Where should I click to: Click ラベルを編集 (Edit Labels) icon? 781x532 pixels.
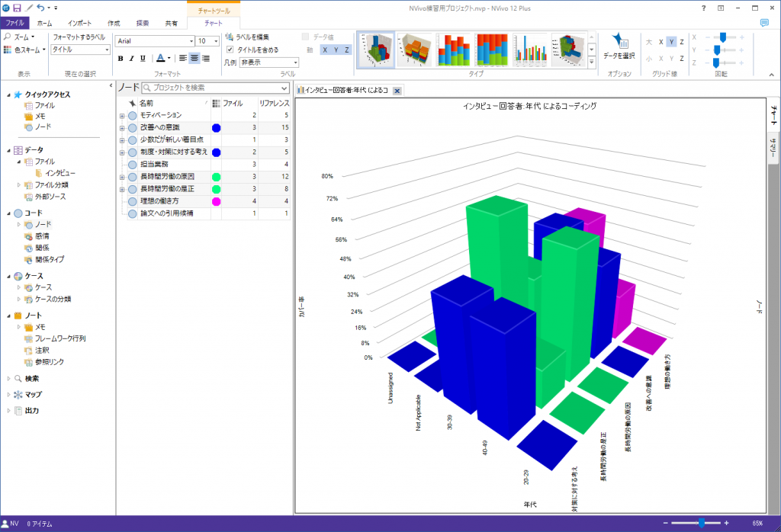click(230, 37)
